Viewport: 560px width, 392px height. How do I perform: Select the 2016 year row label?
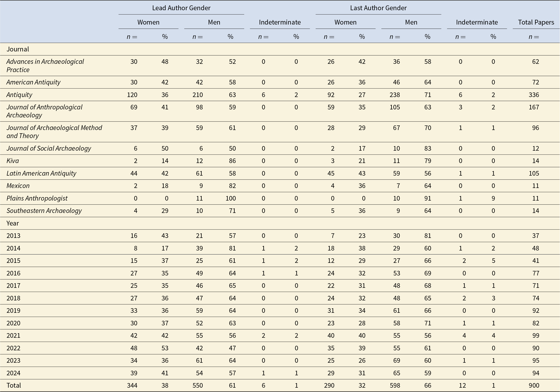click(x=13, y=273)
